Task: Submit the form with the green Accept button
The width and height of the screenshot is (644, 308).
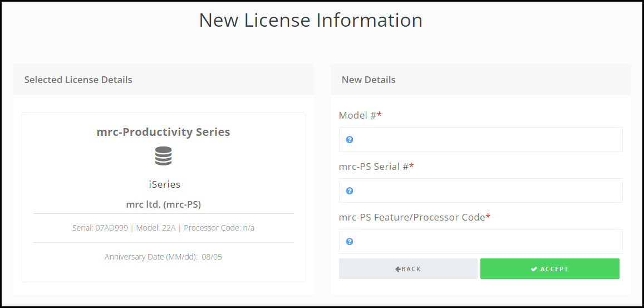Action: click(549, 269)
